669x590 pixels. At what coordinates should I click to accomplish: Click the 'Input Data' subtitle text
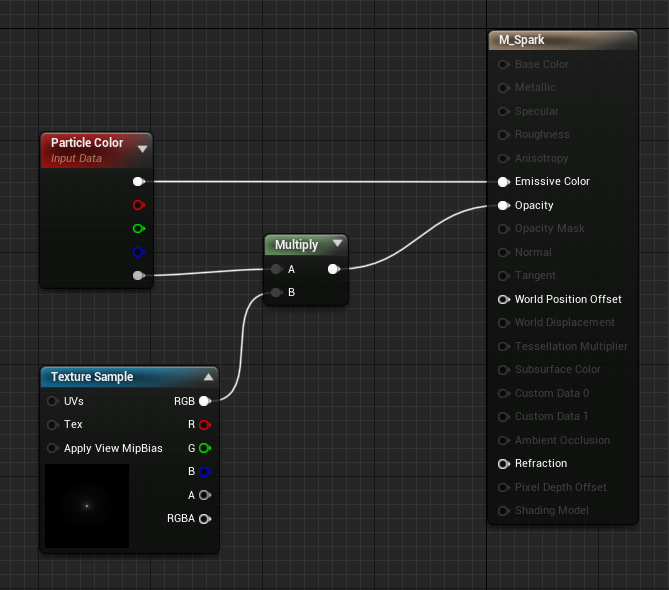tap(76, 158)
